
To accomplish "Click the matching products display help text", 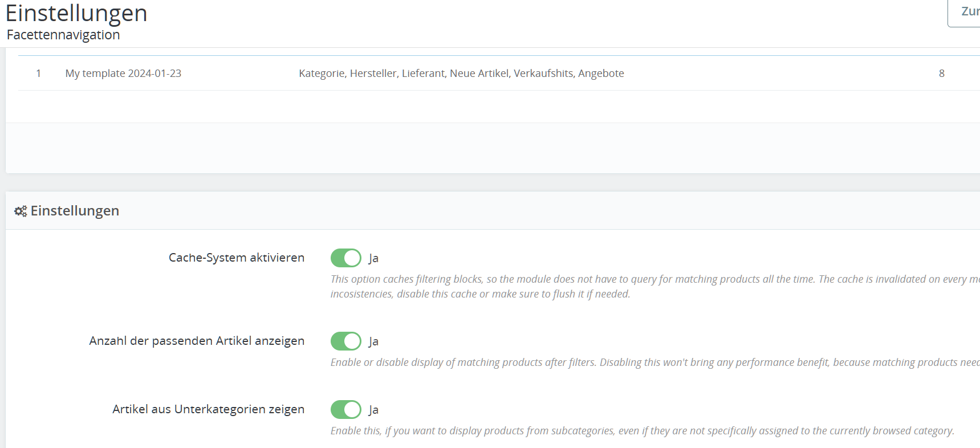I will [655, 363].
